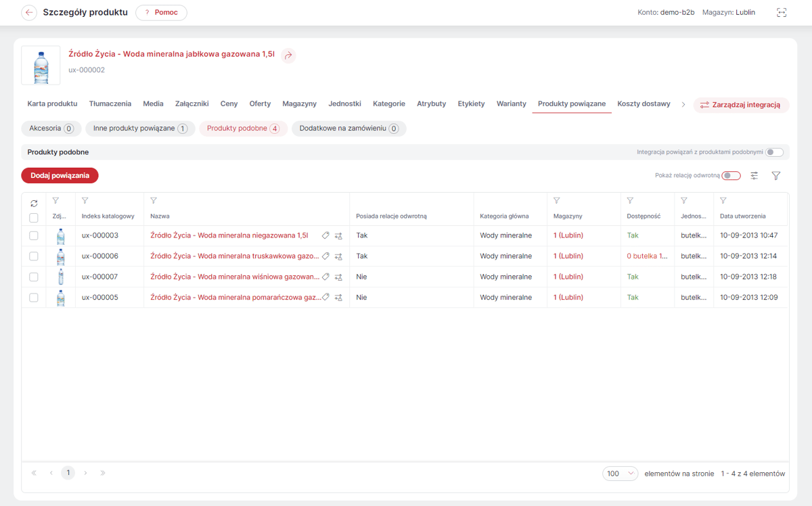Open the product Woda mineralna truskawkowa

(x=234, y=256)
